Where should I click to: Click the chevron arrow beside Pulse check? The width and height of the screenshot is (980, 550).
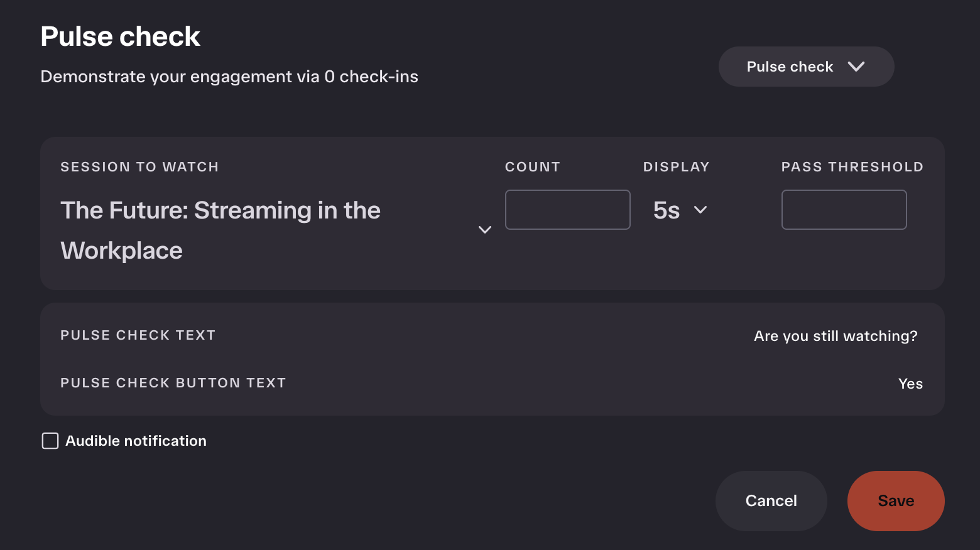tap(856, 67)
